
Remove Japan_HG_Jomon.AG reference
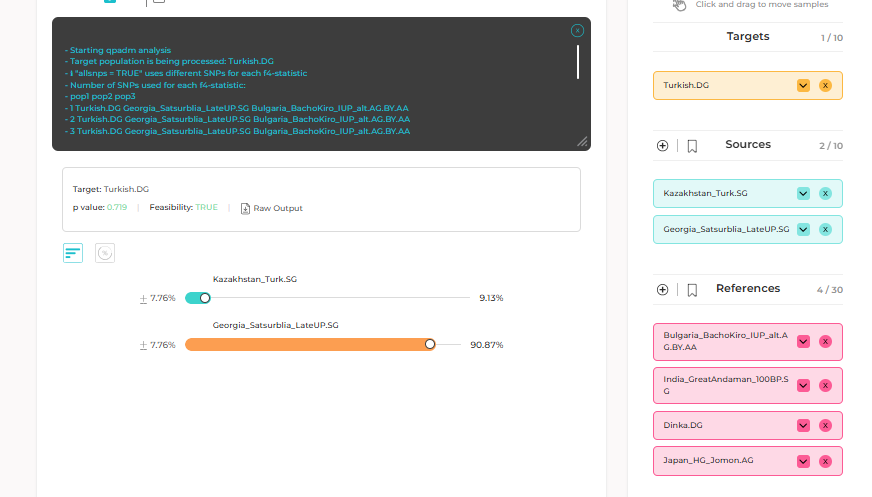[x=825, y=462]
